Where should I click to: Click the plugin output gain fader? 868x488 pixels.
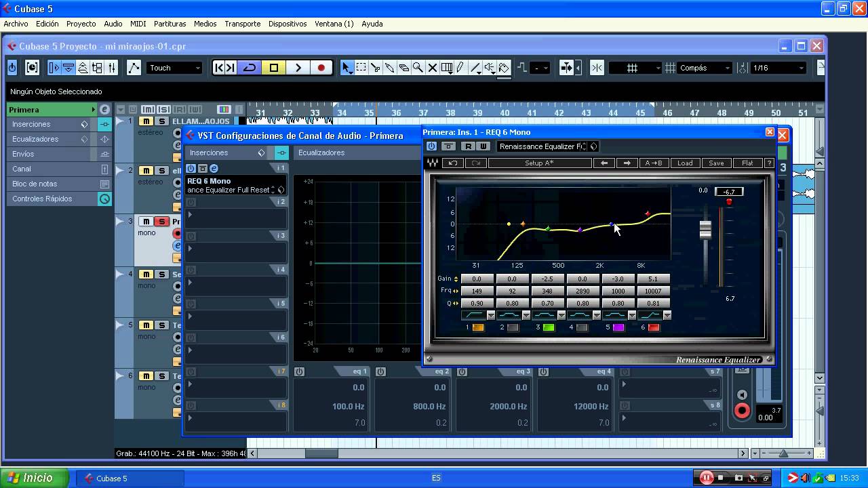[x=705, y=229]
